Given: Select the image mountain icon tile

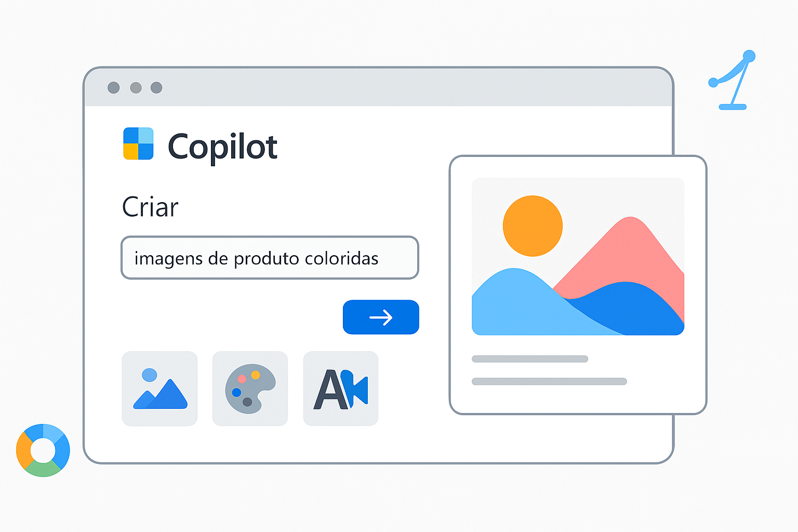Looking at the screenshot, I should pos(159,389).
